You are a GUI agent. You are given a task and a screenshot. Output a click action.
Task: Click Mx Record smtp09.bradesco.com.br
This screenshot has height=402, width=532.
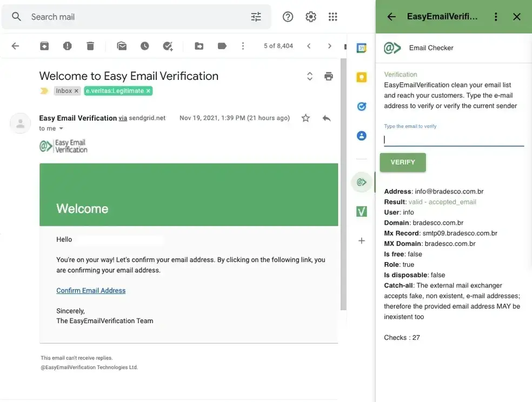point(460,233)
